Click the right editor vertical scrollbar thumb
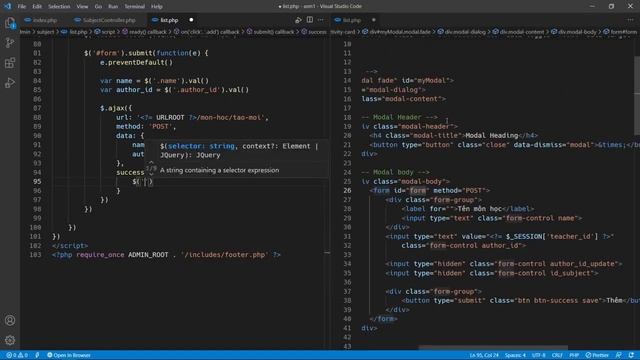 tap(637, 96)
